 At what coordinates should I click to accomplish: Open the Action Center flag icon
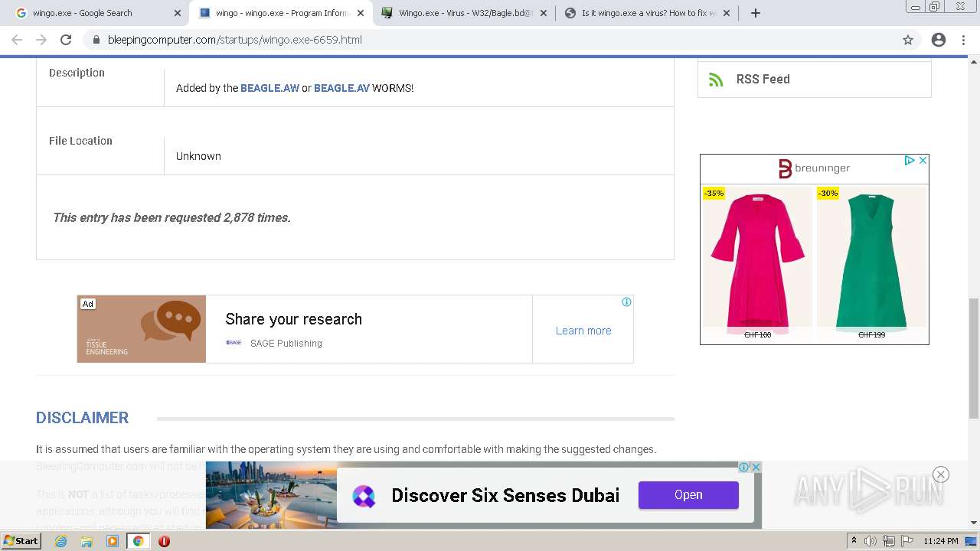pos(906,541)
